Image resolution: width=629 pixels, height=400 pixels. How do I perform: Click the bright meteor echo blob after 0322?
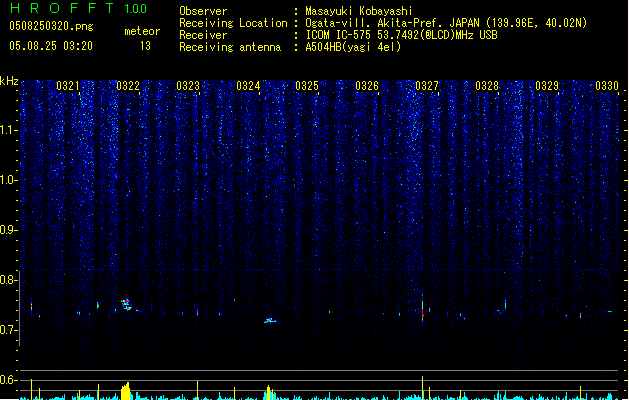tap(127, 305)
